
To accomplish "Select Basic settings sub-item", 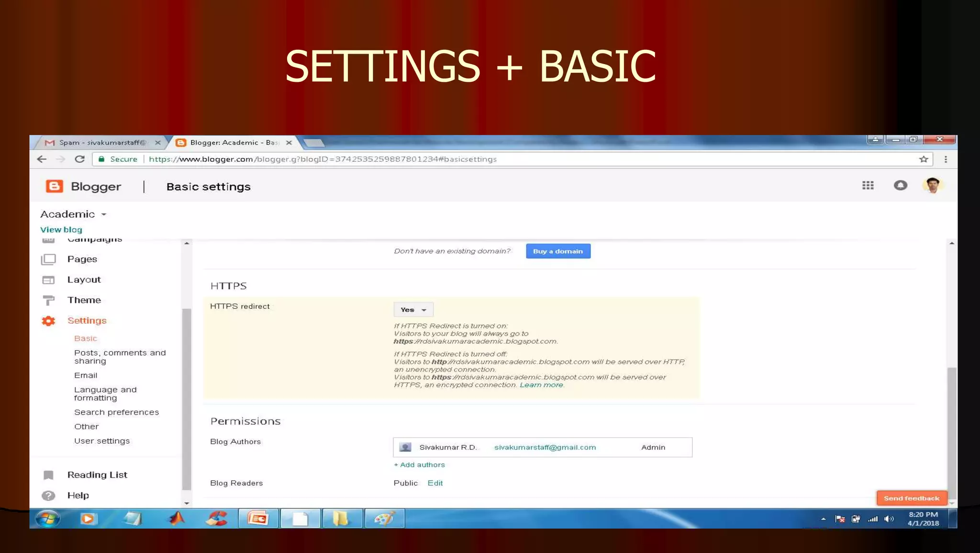I will [85, 339].
